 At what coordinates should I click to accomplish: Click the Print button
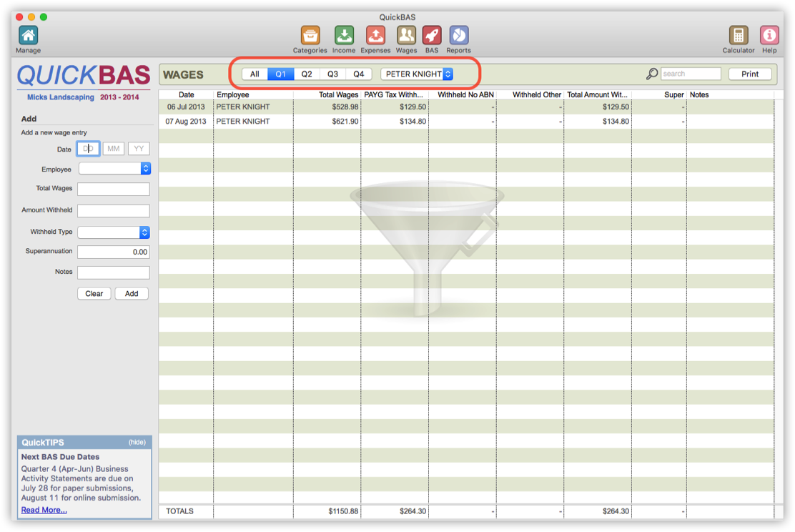750,74
